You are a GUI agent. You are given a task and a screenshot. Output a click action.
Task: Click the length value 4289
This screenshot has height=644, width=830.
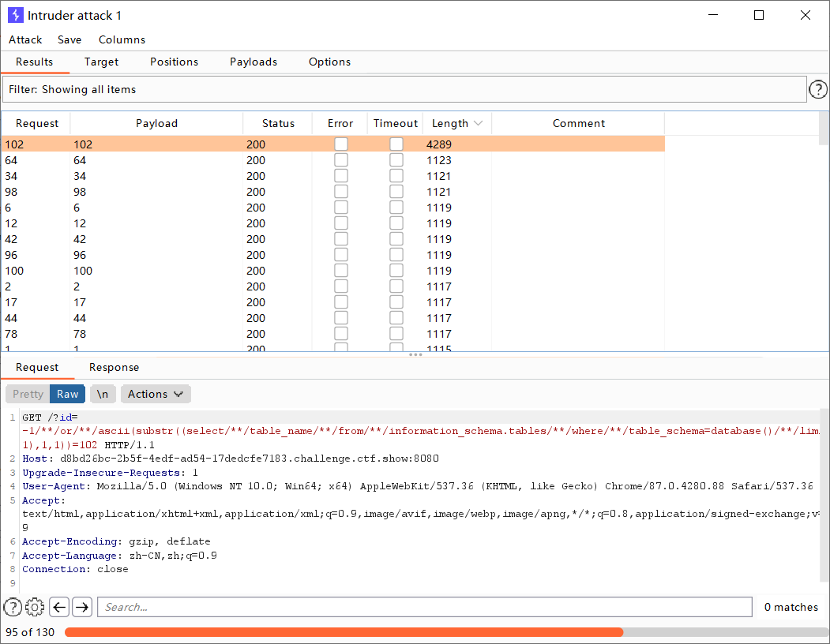tap(439, 144)
